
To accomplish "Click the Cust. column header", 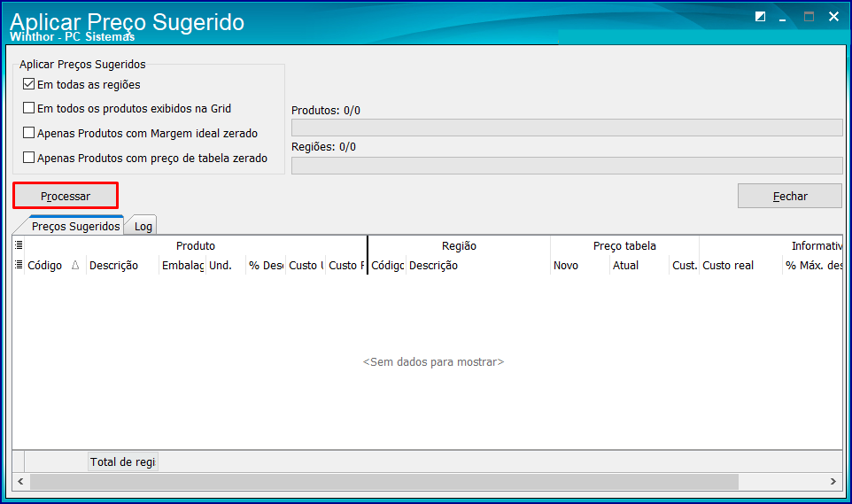I will pyautogui.click(x=684, y=266).
